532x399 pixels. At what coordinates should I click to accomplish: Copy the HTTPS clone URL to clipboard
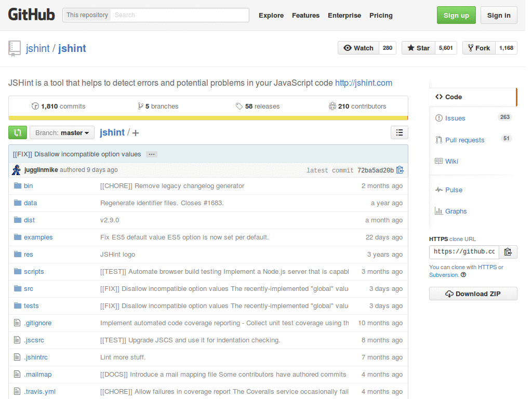click(x=508, y=252)
